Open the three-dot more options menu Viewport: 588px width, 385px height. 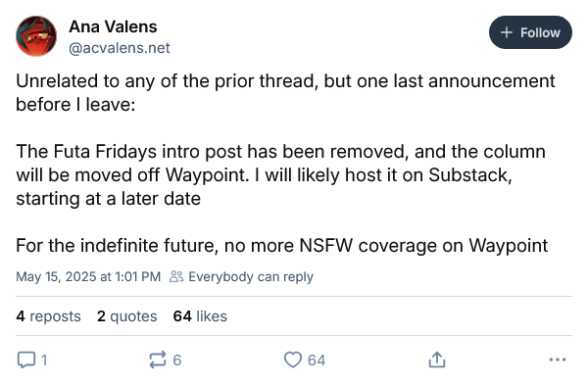(558, 360)
